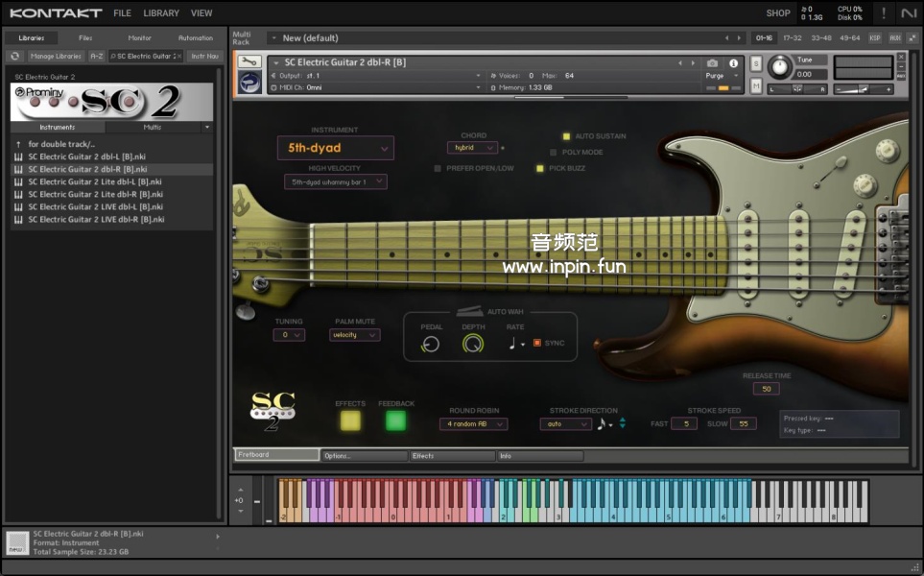Image resolution: width=924 pixels, height=576 pixels.
Task: Toggle the yellow Effects button
Action: pos(350,420)
